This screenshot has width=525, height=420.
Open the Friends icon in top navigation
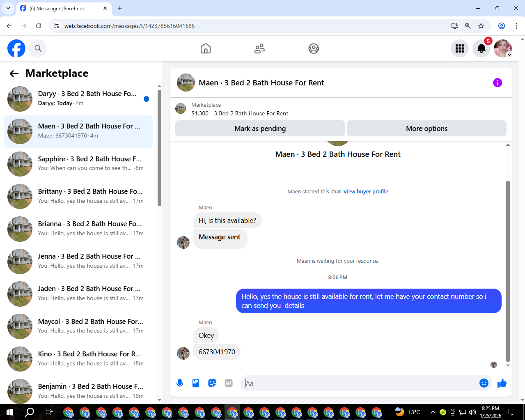pos(259,48)
